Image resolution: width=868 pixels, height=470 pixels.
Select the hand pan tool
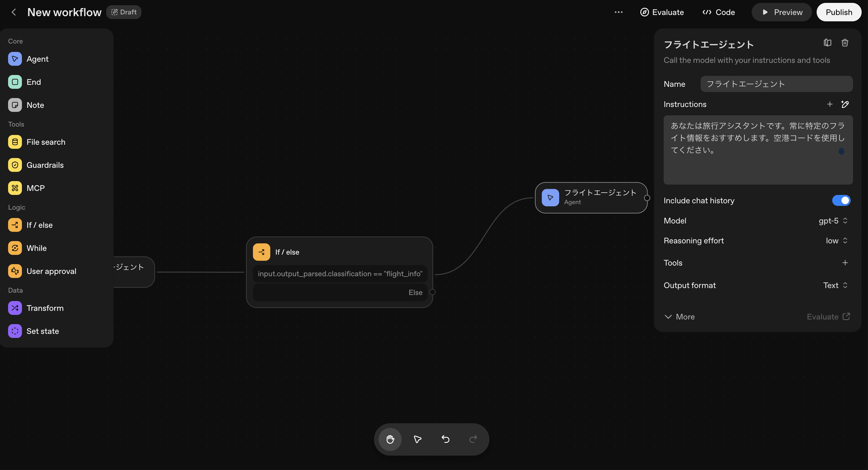(x=390, y=439)
